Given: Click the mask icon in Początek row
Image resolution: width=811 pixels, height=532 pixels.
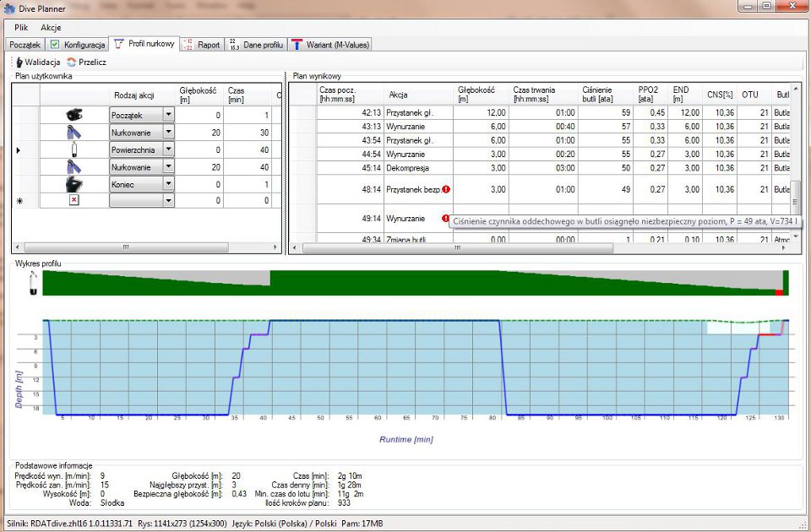Looking at the screenshot, I should pos(74,114).
